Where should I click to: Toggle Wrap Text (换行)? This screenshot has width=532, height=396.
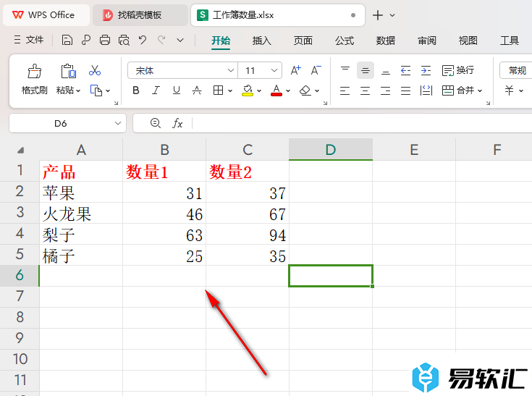[x=458, y=70]
